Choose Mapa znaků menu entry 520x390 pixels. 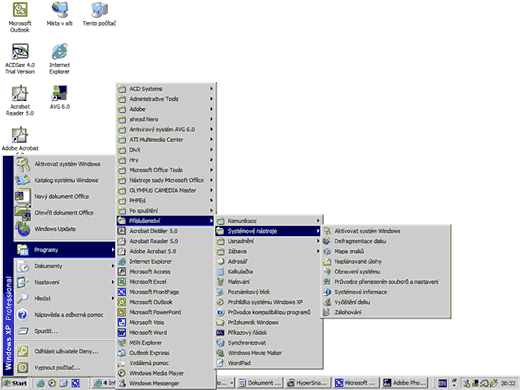[x=386, y=251]
